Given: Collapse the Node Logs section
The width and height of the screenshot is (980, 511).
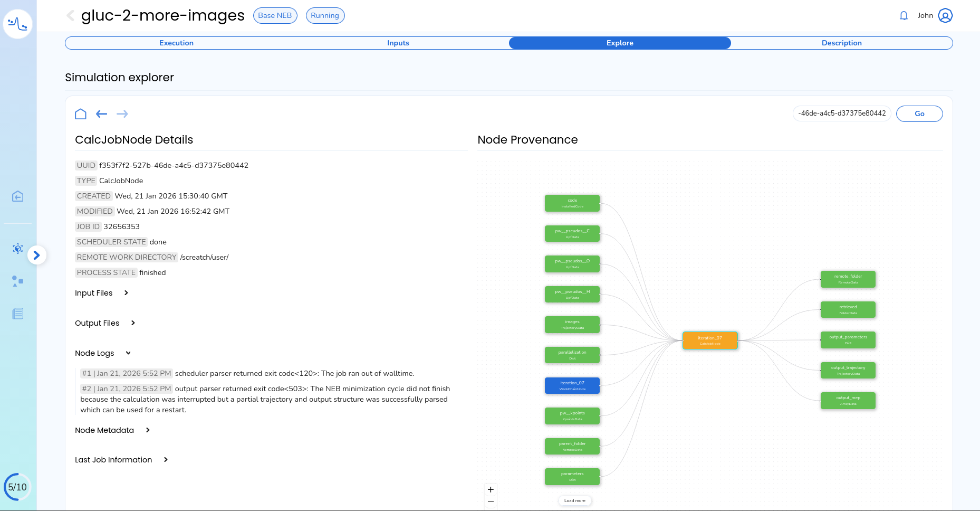Looking at the screenshot, I should [128, 353].
